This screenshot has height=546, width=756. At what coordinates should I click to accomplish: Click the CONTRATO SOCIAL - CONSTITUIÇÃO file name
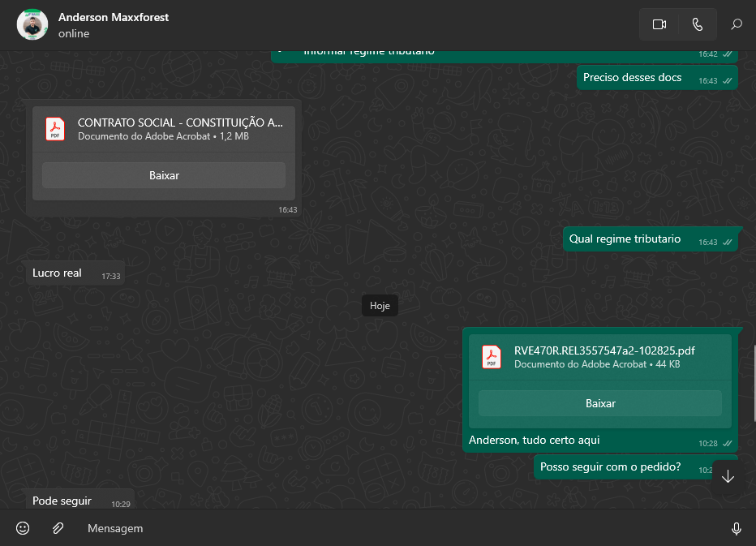[180, 123]
